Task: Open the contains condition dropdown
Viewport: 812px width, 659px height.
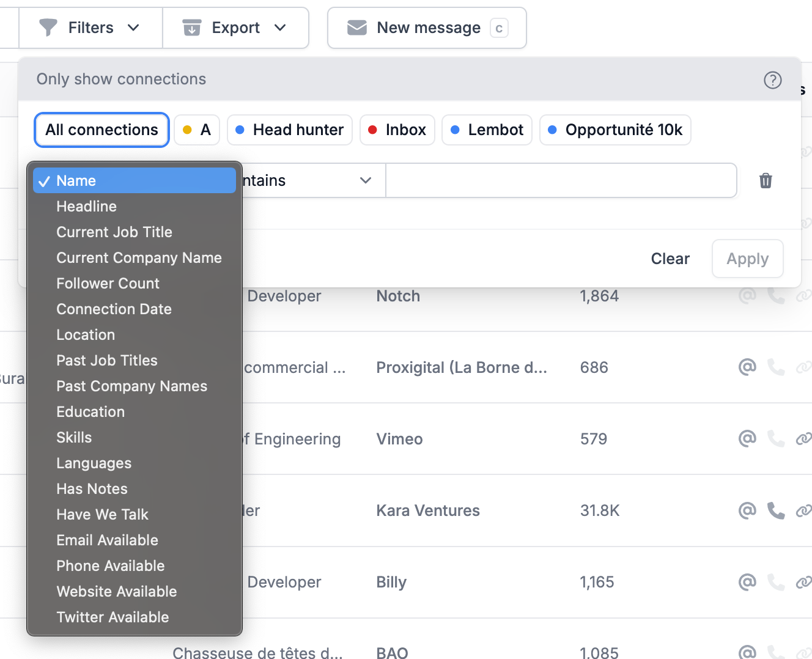Action: [314, 180]
